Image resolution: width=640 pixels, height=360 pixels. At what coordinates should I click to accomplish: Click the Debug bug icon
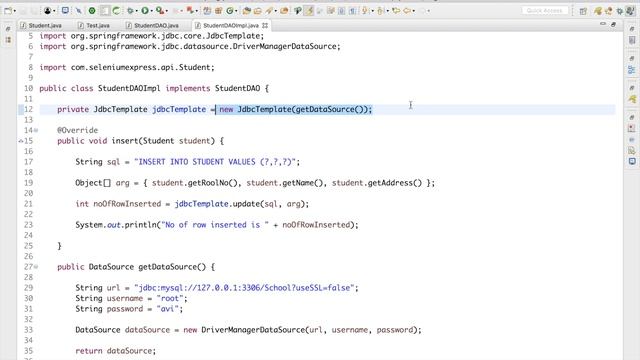pos(131,11)
